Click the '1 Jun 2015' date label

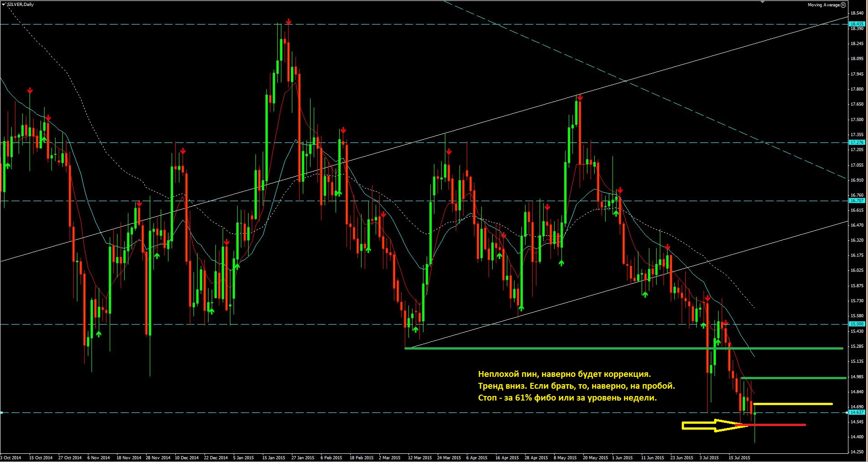(x=623, y=457)
